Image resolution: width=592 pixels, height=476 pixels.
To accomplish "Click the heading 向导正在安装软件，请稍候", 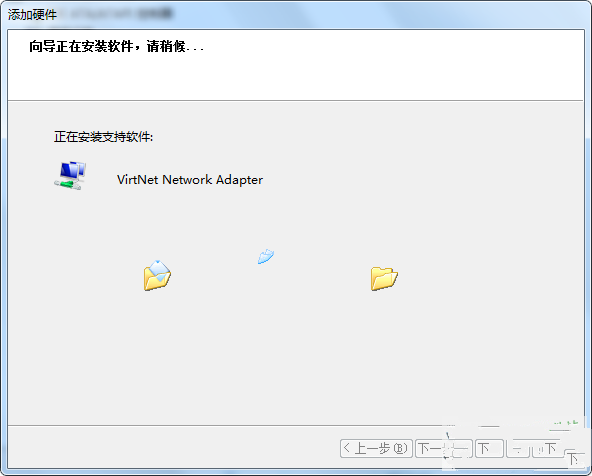I will [117, 46].
